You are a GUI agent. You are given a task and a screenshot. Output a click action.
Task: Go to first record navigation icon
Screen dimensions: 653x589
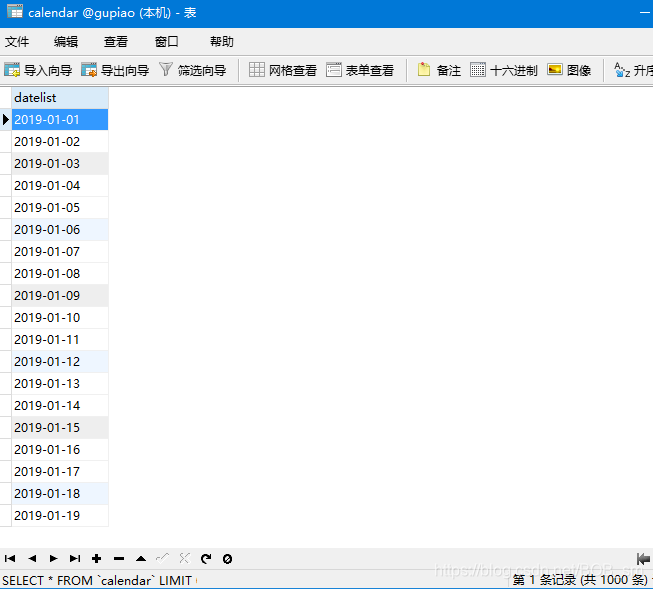10,558
